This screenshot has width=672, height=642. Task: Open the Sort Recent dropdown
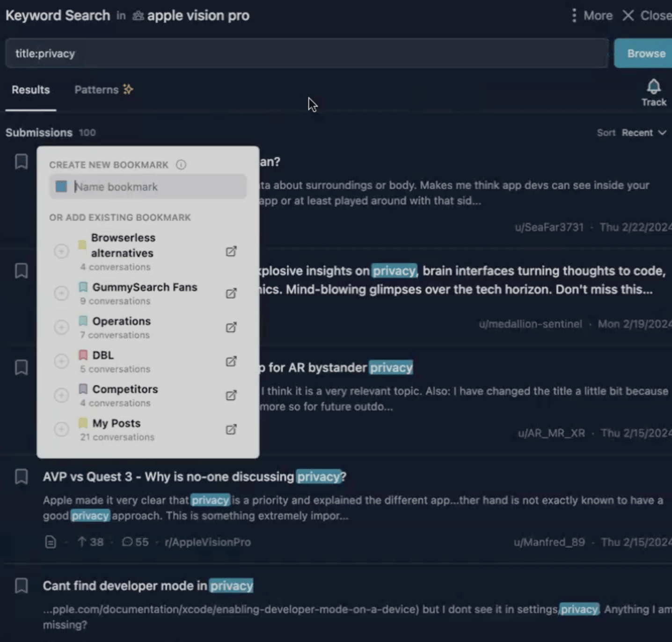point(643,133)
